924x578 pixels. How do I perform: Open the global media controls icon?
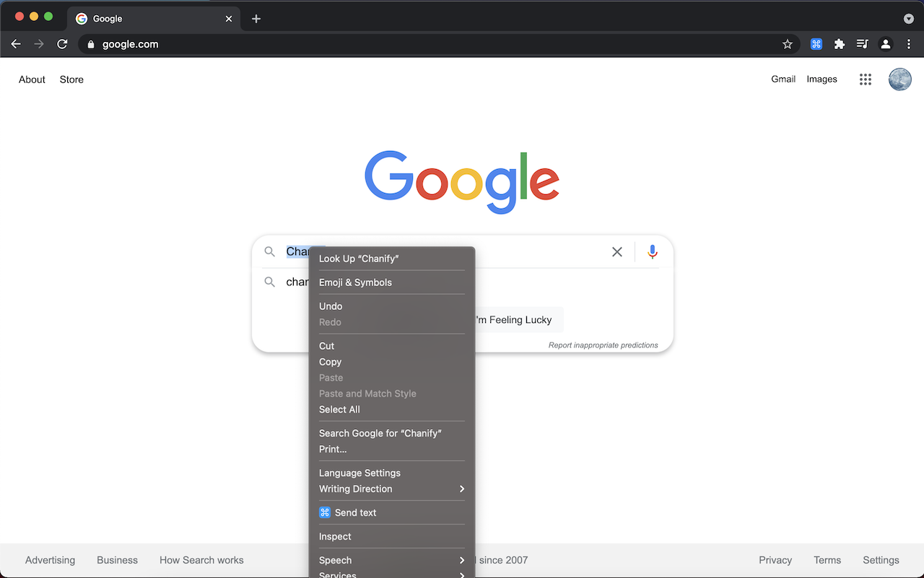coord(862,44)
